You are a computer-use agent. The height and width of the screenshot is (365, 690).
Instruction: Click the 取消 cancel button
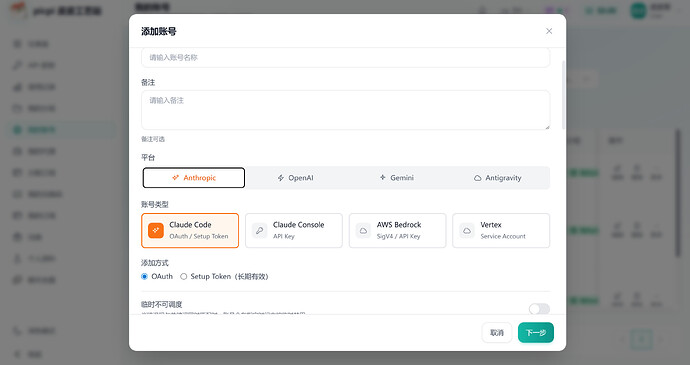point(497,332)
